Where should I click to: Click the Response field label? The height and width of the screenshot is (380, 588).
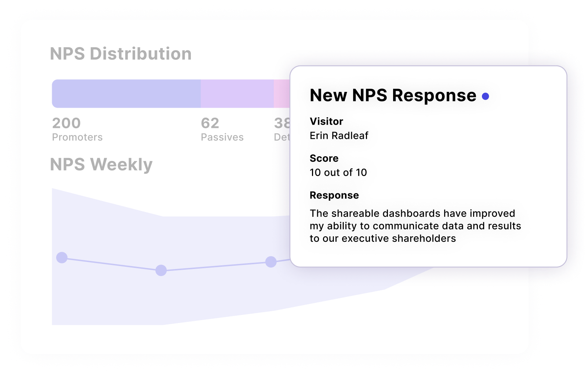[x=334, y=195]
